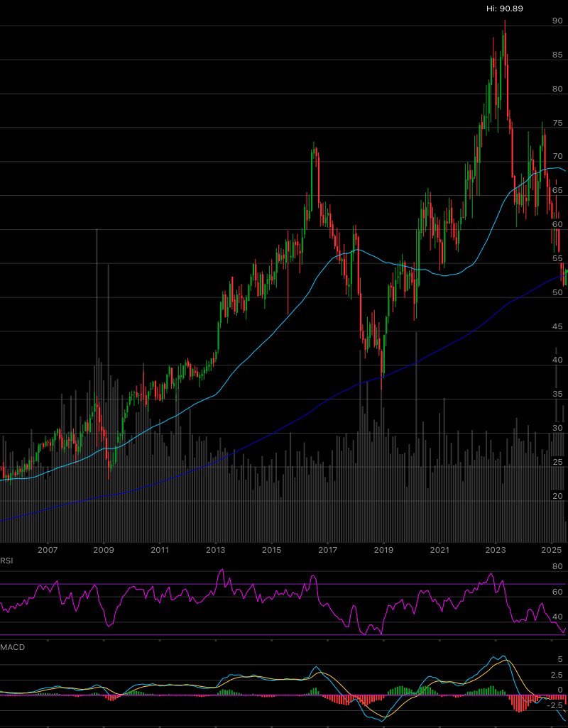Click the RSI indicator panel label
Viewport: 568px width, 728px height.
[6, 561]
